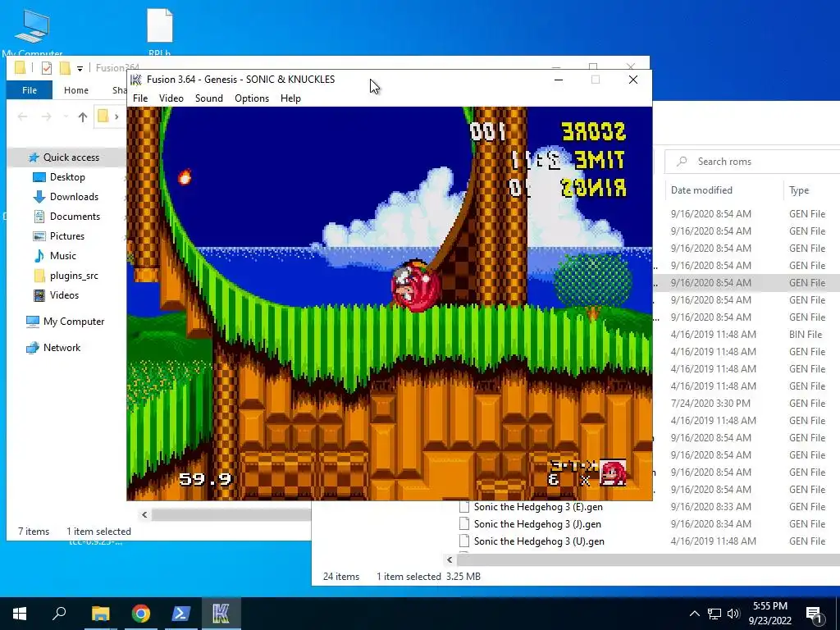This screenshot has height=630, width=840.
Task: Open the recent locations dropdown arrow
Action: click(x=66, y=116)
